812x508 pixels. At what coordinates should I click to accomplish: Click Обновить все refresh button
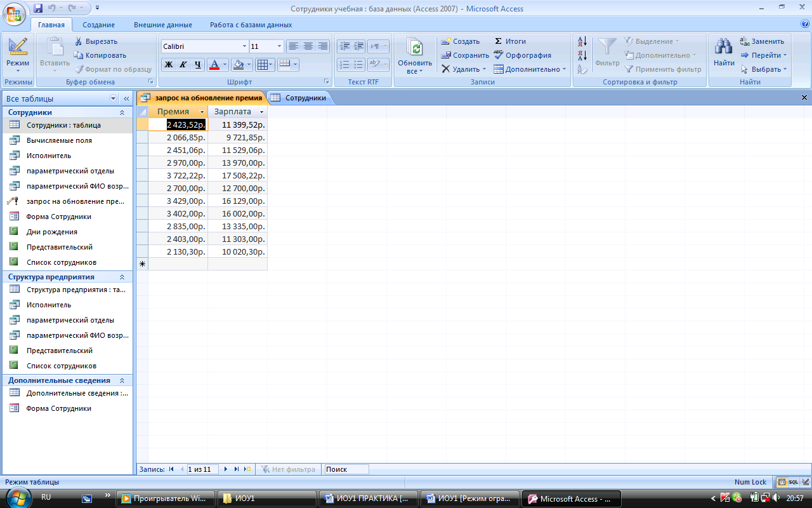[x=415, y=56]
